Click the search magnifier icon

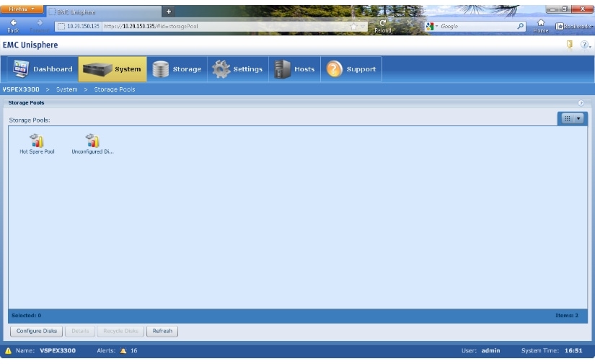(x=520, y=26)
